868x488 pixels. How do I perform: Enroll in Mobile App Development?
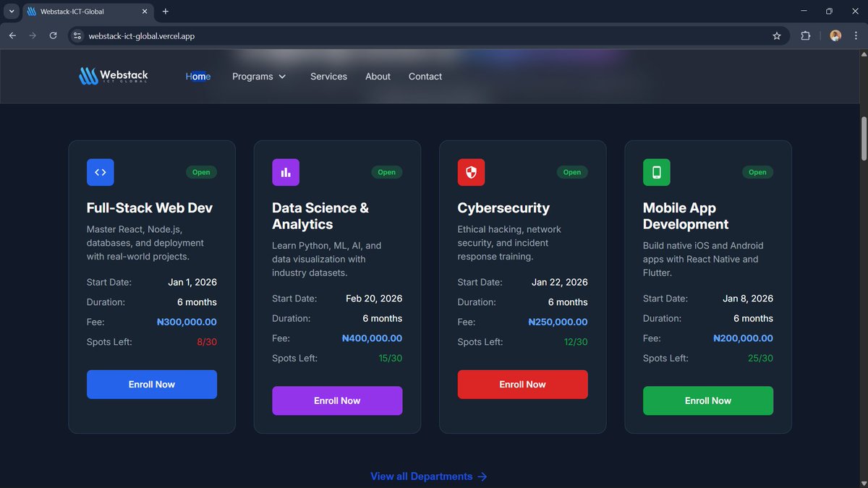[708, 401]
